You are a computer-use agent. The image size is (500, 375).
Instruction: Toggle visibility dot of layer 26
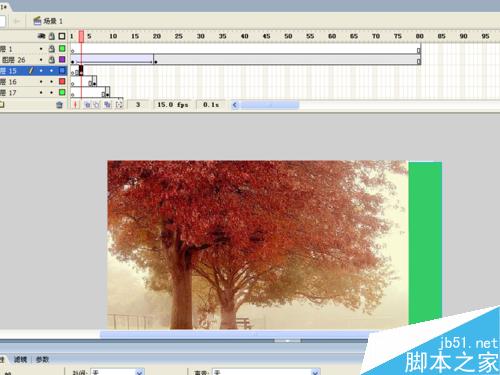click(41, 60)
